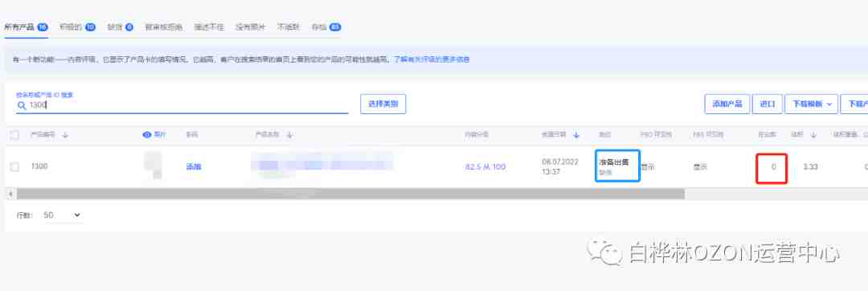Click the 进口 button

pyautogui.click(x=768, y=104)
